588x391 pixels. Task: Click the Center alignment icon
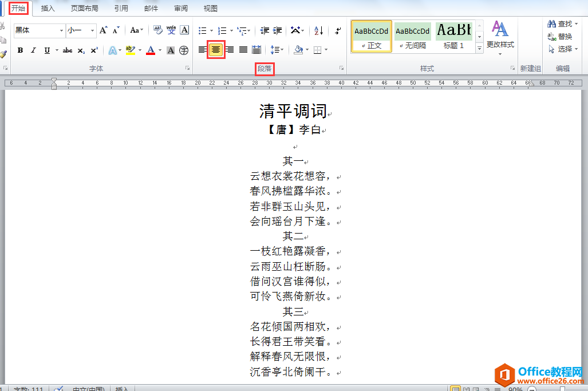tap(216, 49)
